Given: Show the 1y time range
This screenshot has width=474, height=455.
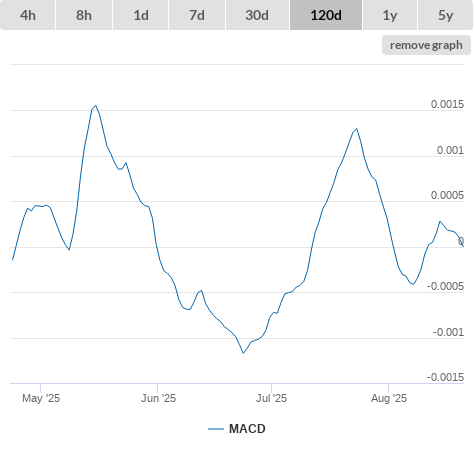Looking at the screenshot, I should [x=390, y=15].
